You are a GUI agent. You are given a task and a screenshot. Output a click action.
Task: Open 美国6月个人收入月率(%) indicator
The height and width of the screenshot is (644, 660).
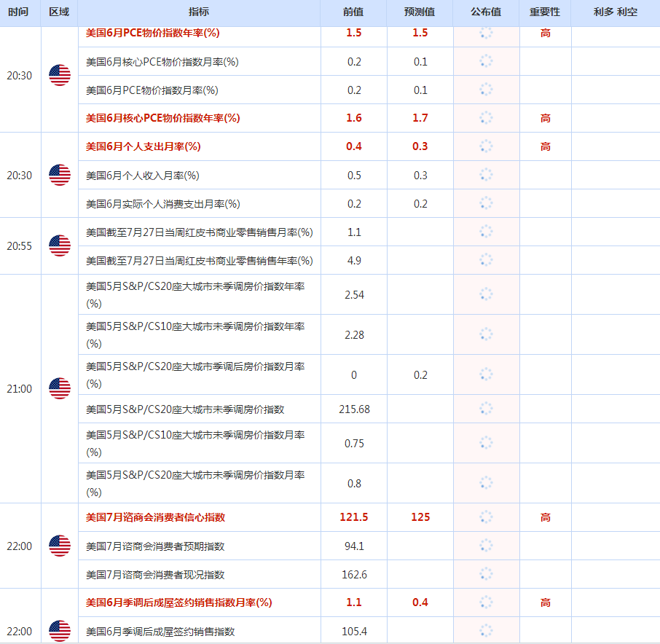pyautogui.click(x=143, y=175)
